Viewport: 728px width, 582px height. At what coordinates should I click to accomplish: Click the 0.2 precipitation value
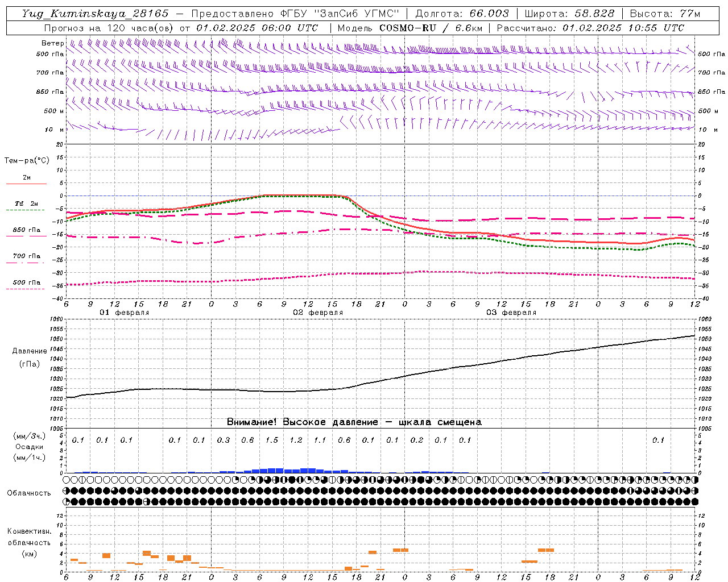[417, 440]
